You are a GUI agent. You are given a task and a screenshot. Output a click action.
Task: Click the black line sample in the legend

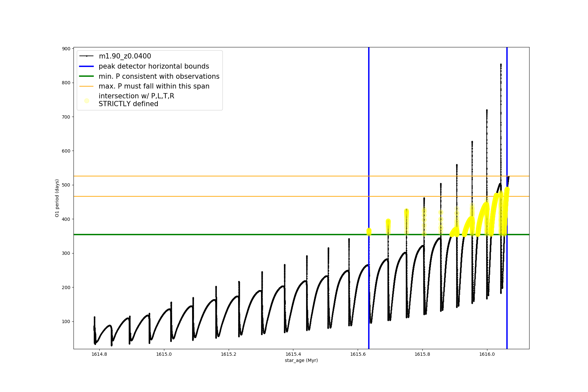(x=87, y=56)
